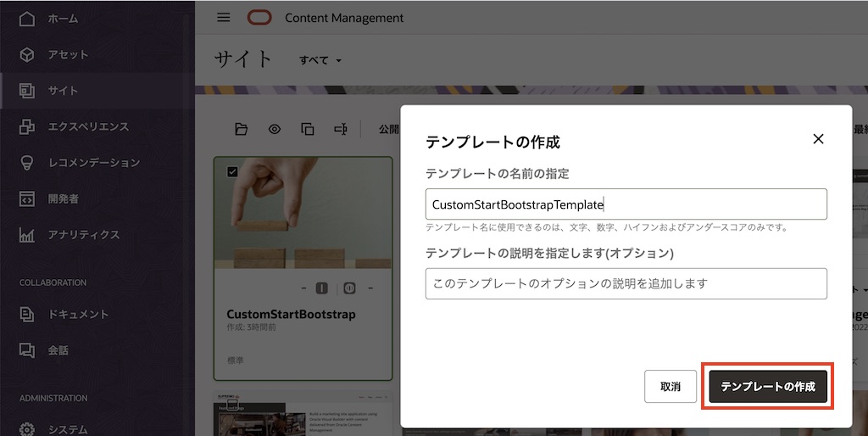
Task: Close the テンプレートの作成 dialog with X
Action: pyautogui.click(x=818, y=139)
